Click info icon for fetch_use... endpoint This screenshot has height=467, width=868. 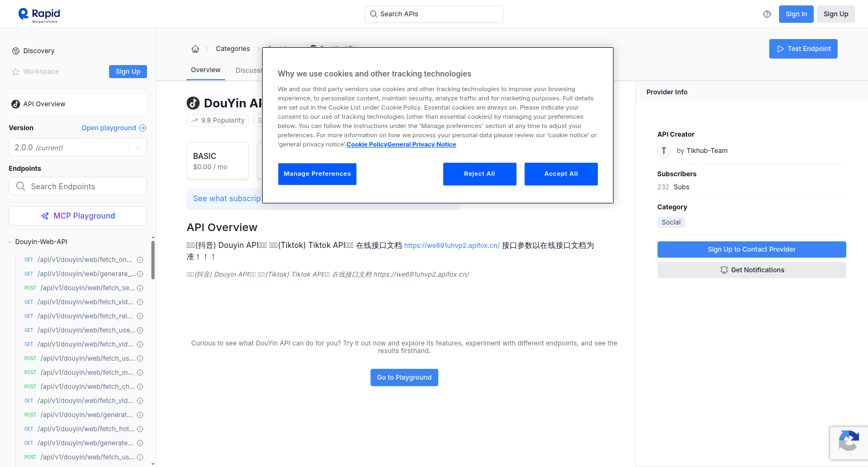140,330
